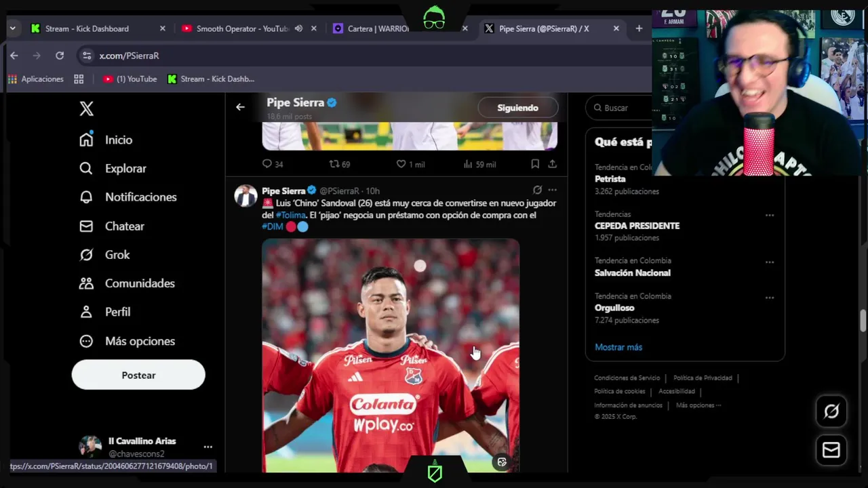The width and height of the screenshot is (868, 488).
Task: Click Mostrar más trends link
Action: click(618, 347)
